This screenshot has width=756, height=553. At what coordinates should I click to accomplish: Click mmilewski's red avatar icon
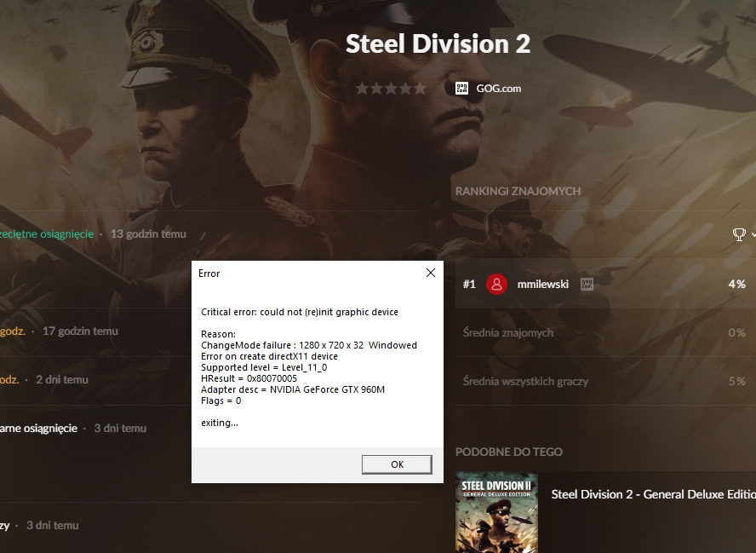tap(496, 285)
